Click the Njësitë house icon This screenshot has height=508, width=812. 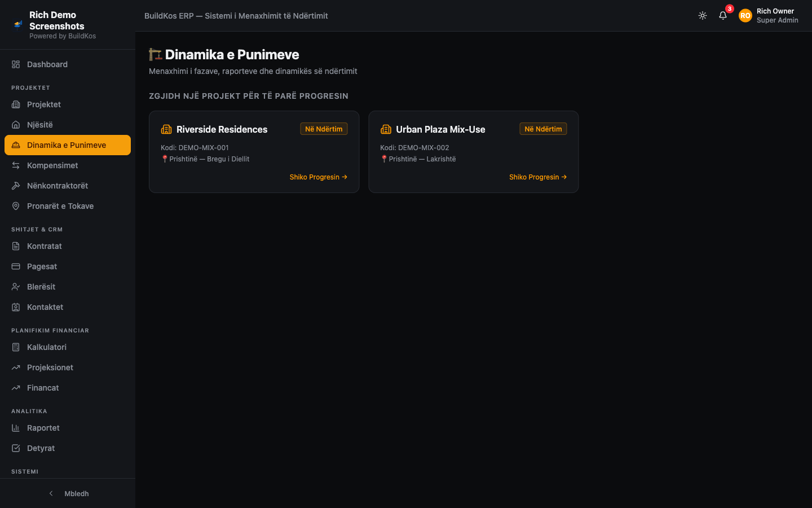16,125
